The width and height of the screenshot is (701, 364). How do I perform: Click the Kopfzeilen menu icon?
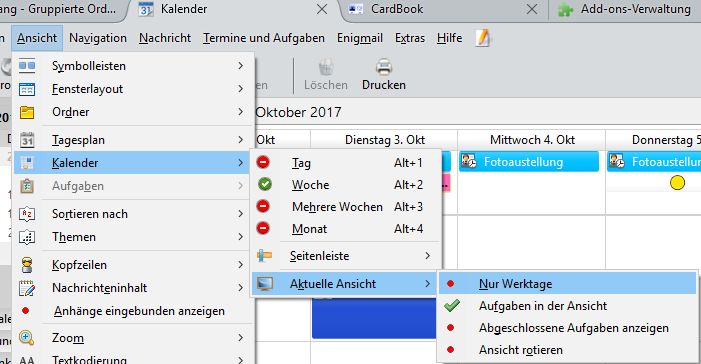[27, 265]
